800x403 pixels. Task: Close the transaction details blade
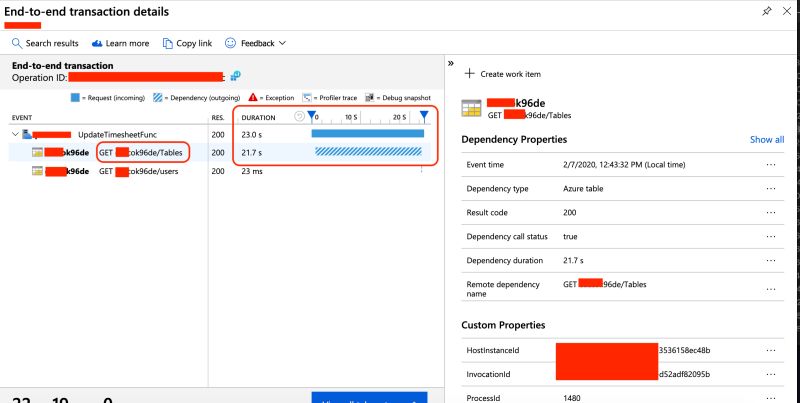click(787, 11)
